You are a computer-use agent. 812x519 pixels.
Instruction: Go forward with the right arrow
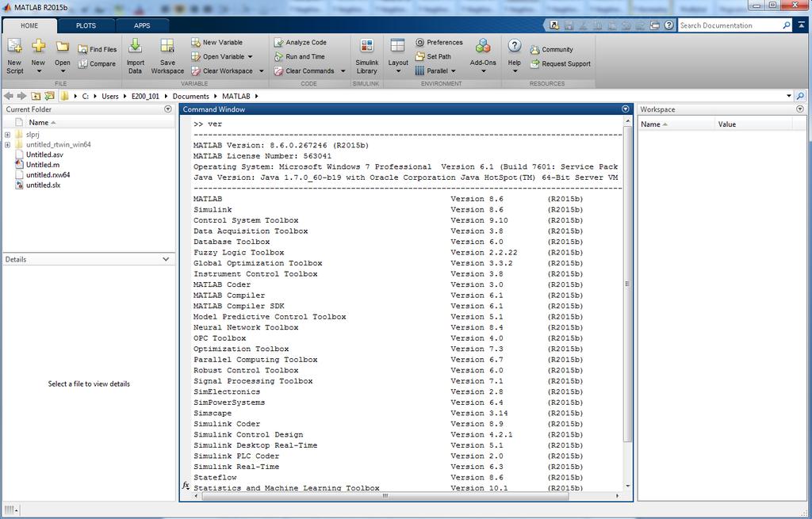point(21,96)
